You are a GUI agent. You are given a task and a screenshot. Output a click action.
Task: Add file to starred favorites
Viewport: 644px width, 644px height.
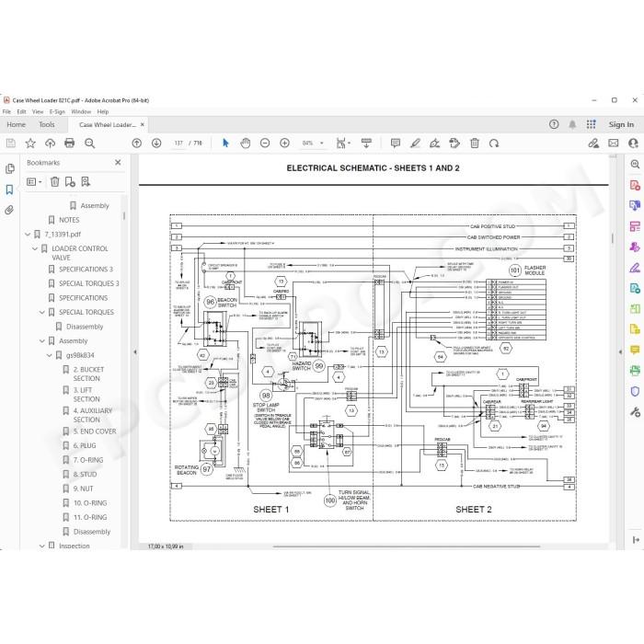pyautogui.click(x=30, y=143)
